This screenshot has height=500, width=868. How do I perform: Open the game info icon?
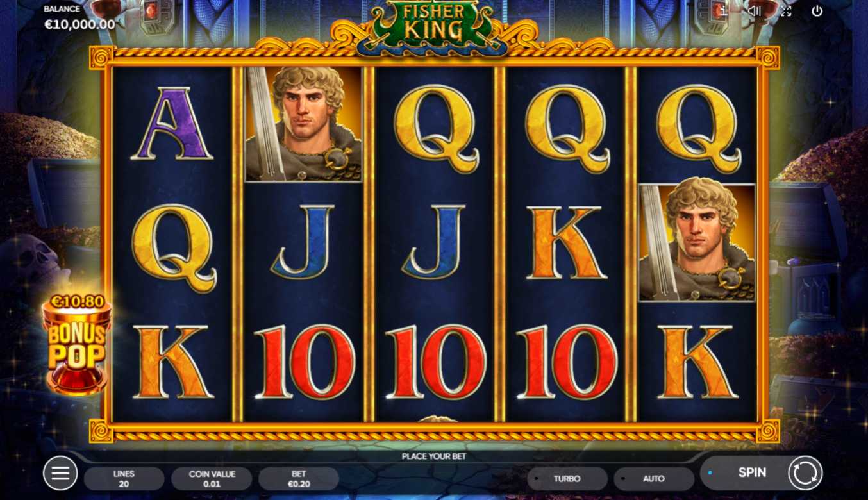click(723, 11)
